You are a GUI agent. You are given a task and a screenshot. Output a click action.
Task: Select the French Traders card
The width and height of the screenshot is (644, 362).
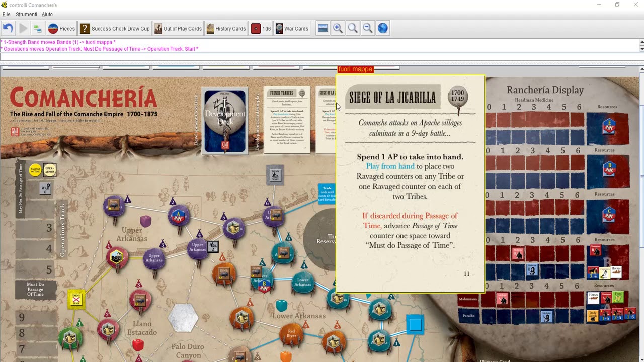tap(287, 121)
